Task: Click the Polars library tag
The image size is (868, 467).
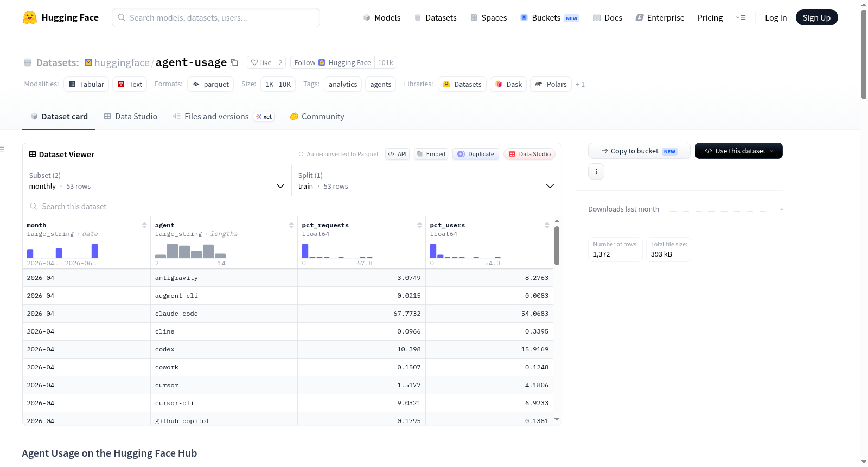Action: (x=551, y=84)
